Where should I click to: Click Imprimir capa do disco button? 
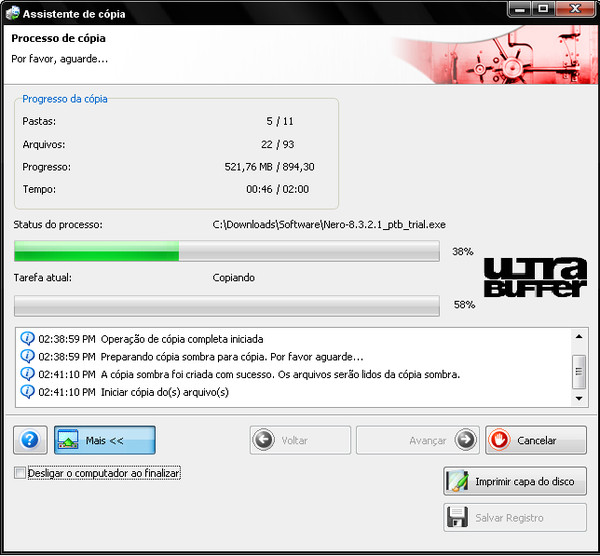[x=515, y=481]
